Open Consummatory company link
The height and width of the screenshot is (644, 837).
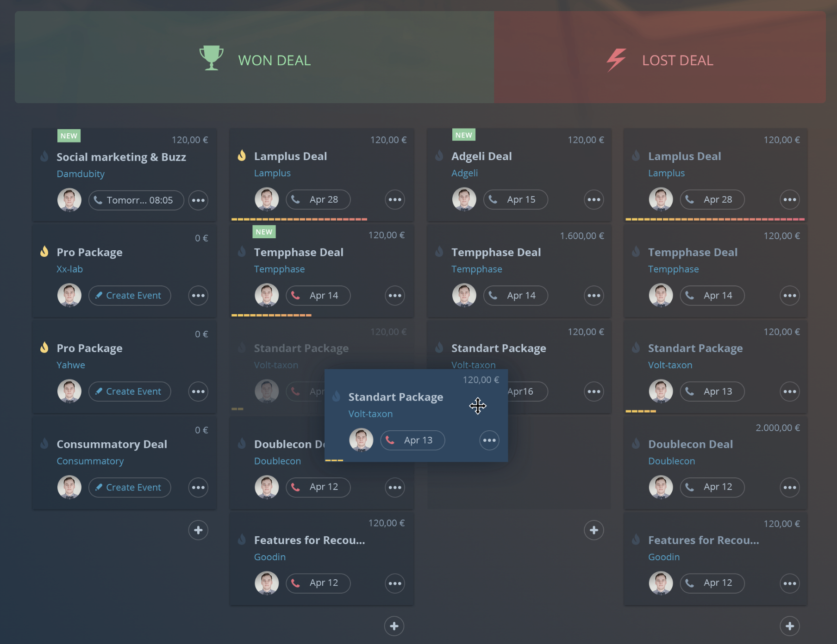tap(90, 461)
